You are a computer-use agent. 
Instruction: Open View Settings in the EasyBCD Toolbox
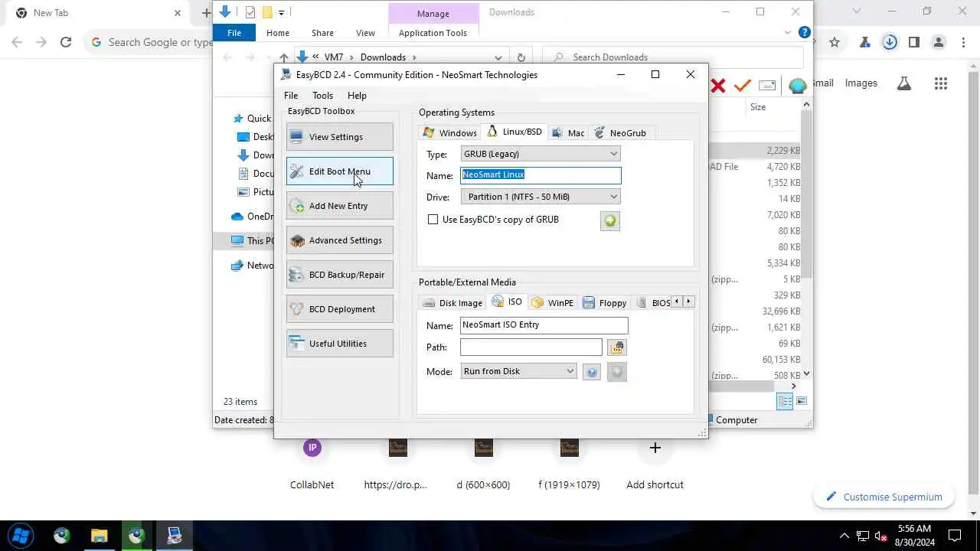[340, 137]
